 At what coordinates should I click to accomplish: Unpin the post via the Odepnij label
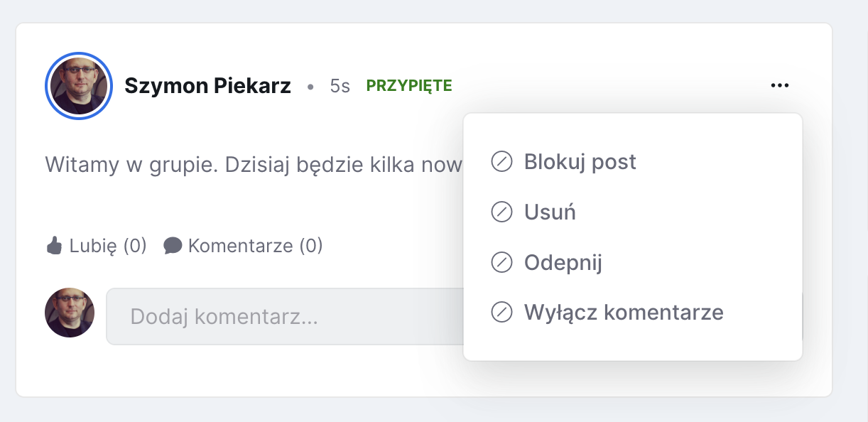(563, 263)
